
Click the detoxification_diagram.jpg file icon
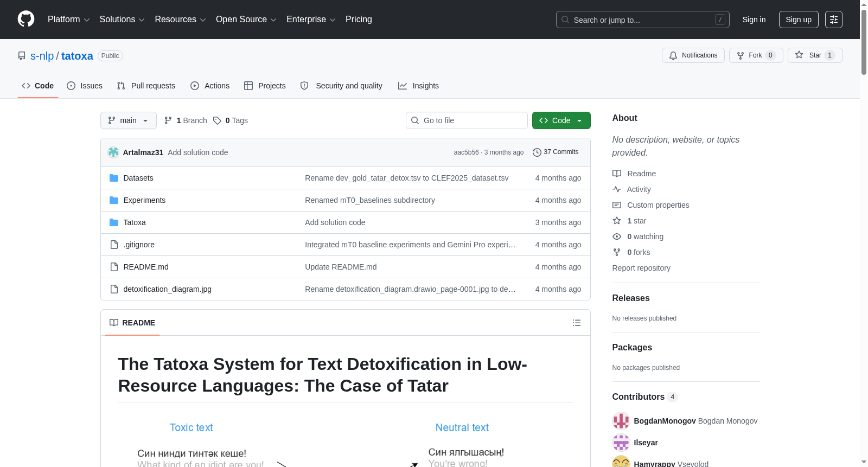[x=114, y=289]
